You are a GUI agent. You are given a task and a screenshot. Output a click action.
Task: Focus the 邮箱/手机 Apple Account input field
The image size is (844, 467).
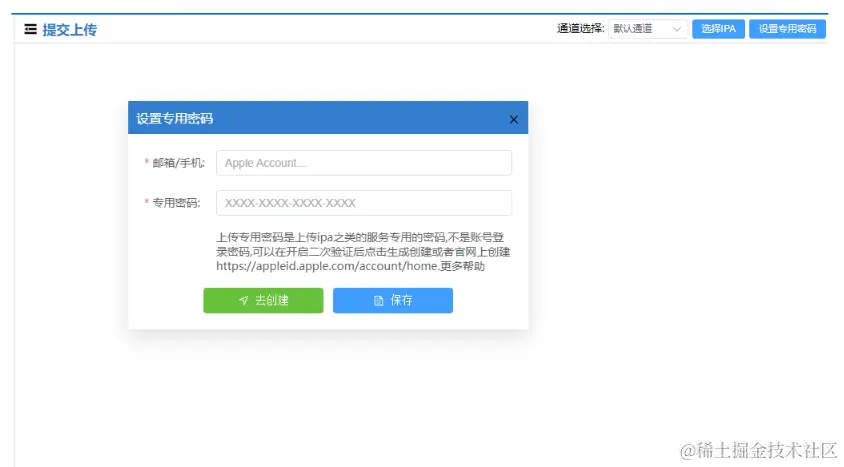pos(364,162)
